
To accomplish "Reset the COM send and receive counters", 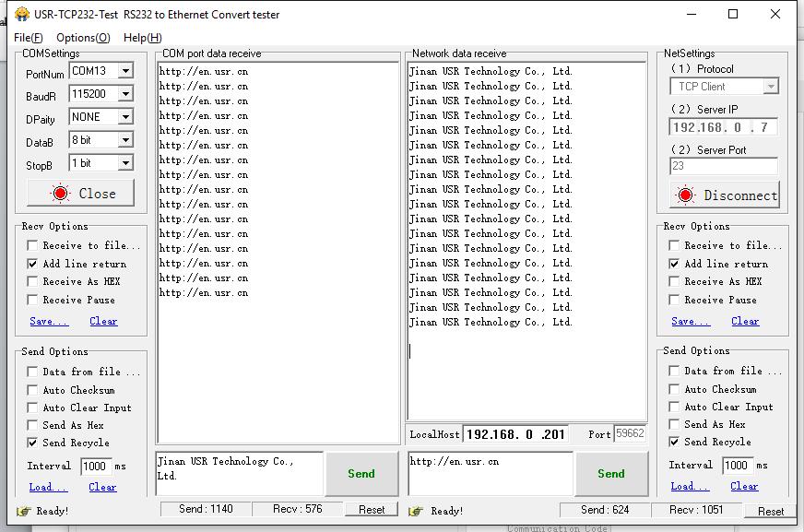I will (372, 510).
